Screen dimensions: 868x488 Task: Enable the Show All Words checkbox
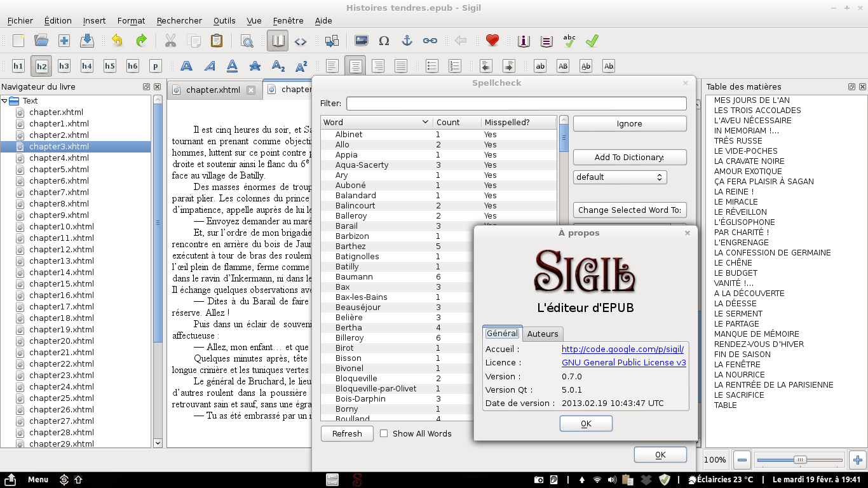coord(384,433)
